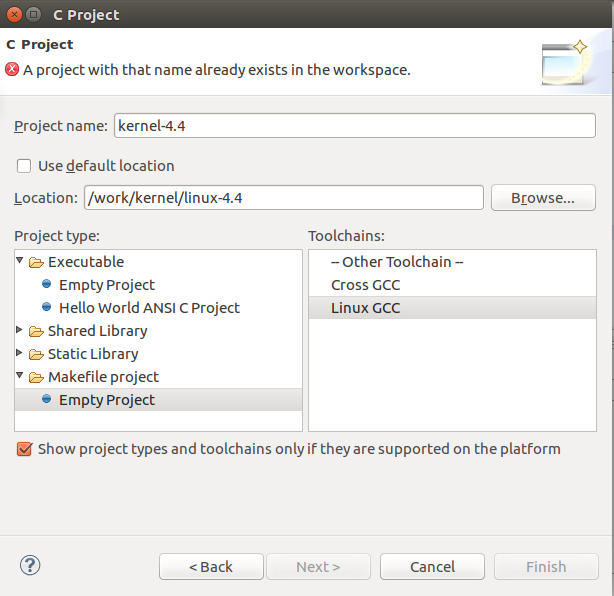Click the Hello World ANSI C Project bullet icon
This screenshot has height=596, width=614.
tap(47, 307)
